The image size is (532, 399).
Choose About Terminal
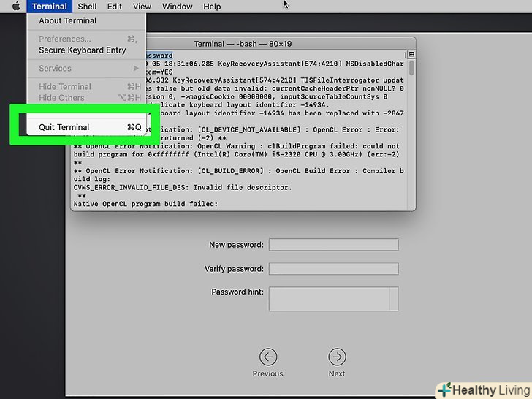point(86,20)
